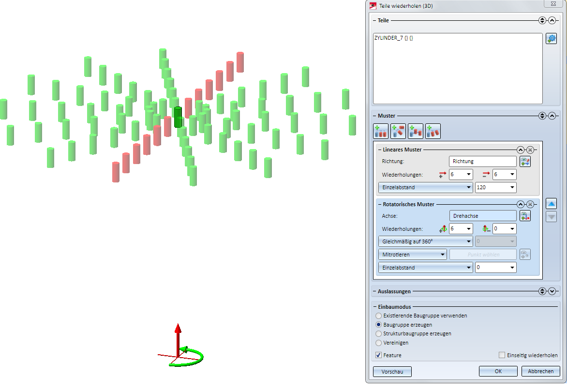Select ZYLINDER_7 entry in Teile list
This screenshot has width=567, height=392.
[394, 38]
